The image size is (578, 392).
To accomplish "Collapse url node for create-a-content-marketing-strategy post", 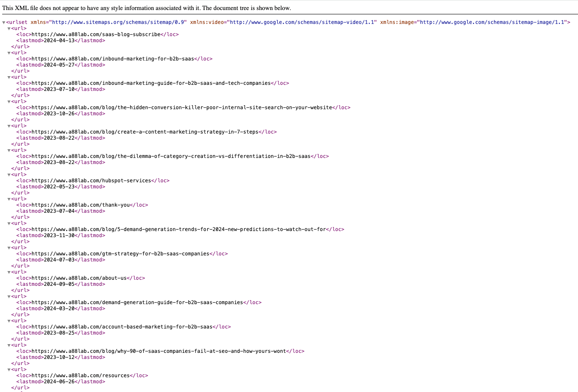I will 9,126.
